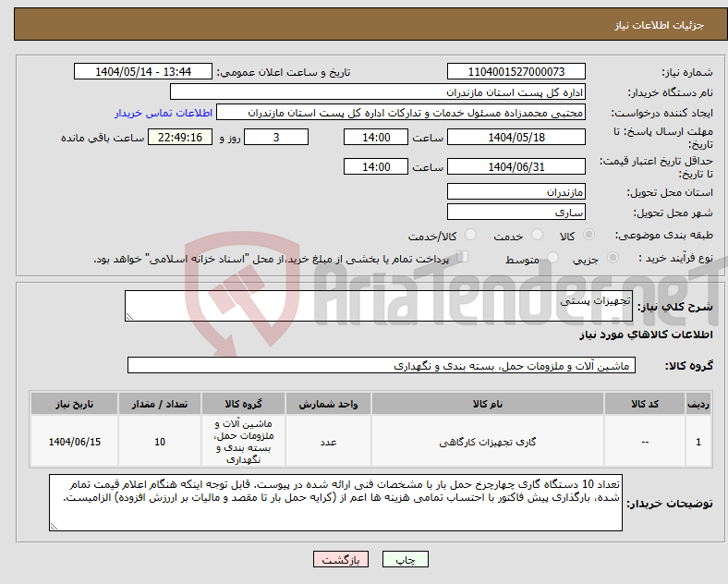This screenshot has height=584, width=728.
Task: Click the remaining time field 22:49:16
Action: [x=179, y=137]
